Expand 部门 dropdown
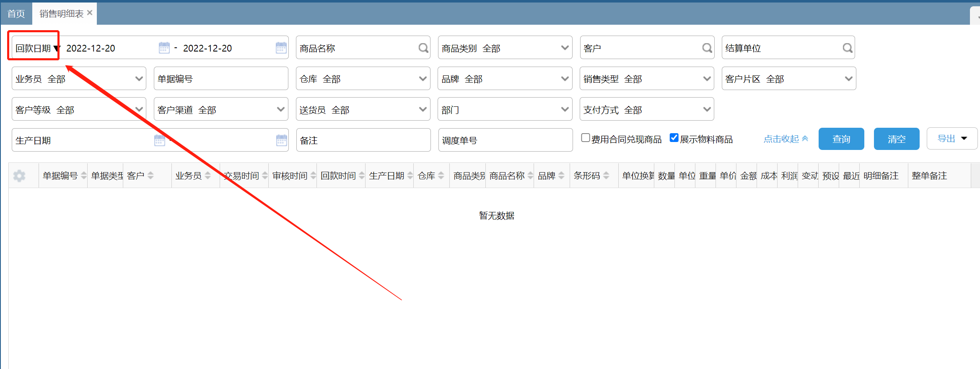The height and width of the screenshot is (369, 980). pyautogui.click(x=505, y=109)
